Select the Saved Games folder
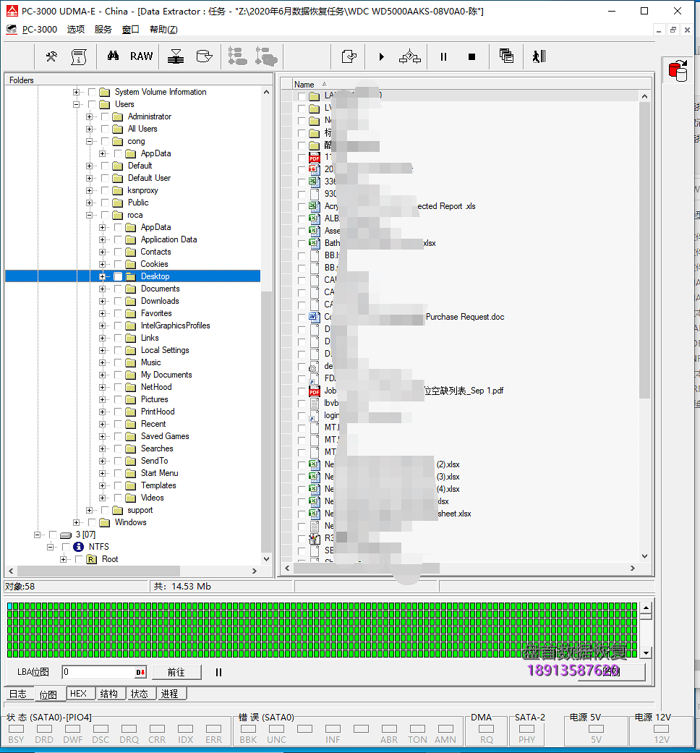Image resolution: width=700 pixels, height=753 pixels. tap(165, 436)
